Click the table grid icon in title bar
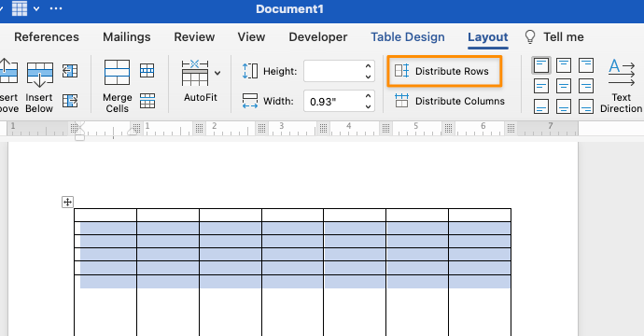644x336 pixels. 20,8
